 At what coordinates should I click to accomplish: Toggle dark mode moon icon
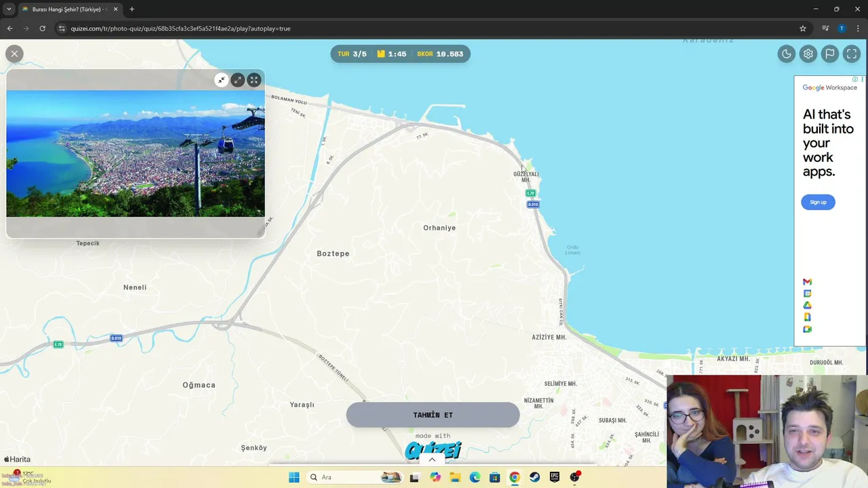click(x=786, y=54)
